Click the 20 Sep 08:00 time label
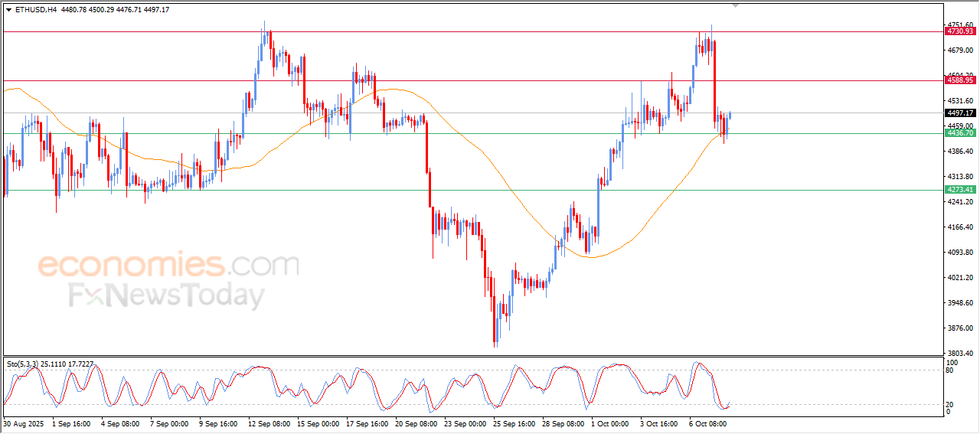Screen dimensions: 980x434 [416, 423]
